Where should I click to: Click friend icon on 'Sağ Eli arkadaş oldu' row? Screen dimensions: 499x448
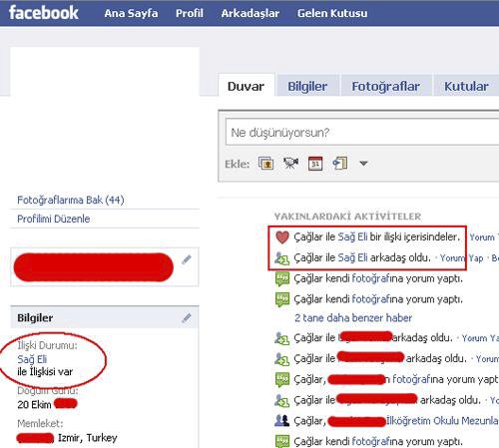click(282, 258)
